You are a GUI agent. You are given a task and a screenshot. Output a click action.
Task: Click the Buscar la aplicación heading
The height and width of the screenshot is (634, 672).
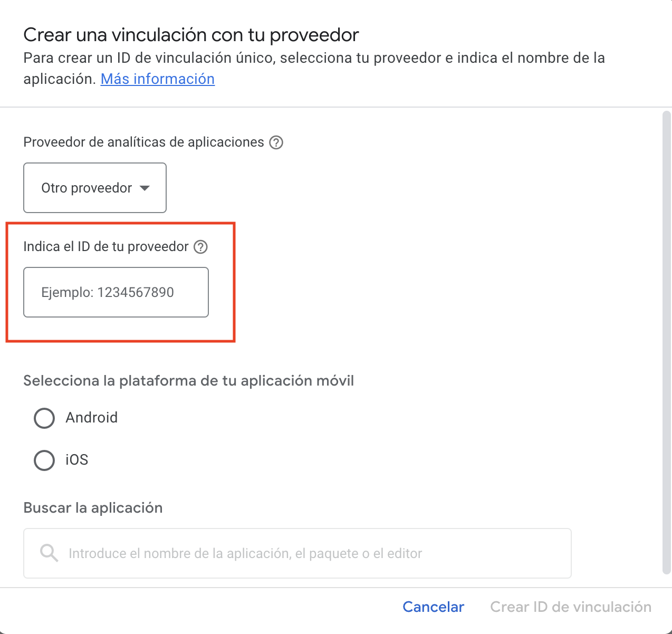tap(93, 508)
